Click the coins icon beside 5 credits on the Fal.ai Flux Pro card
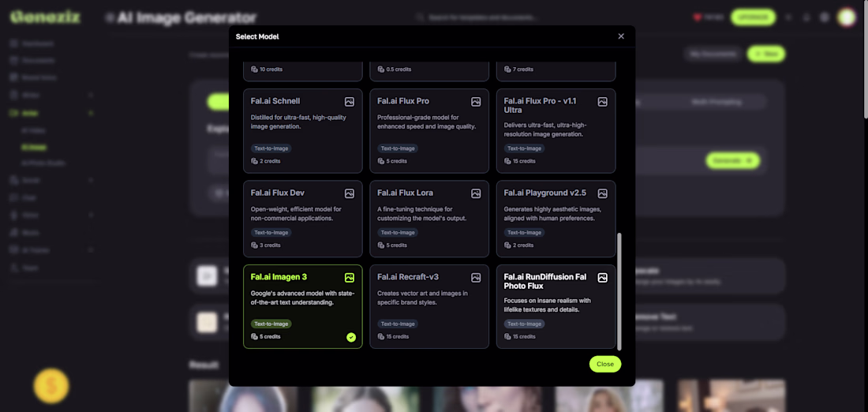The height and width of the screenshot is (412, 868). [381, 161]
